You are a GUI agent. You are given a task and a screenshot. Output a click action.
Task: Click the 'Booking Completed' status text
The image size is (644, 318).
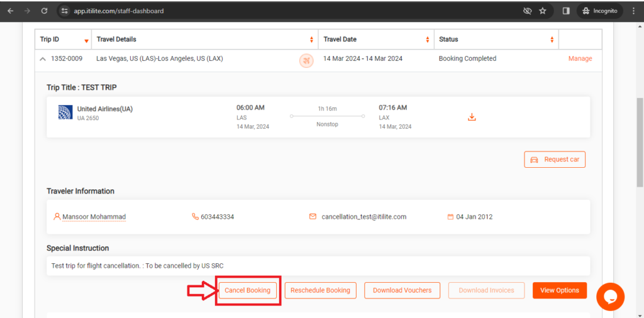[467, 58]
